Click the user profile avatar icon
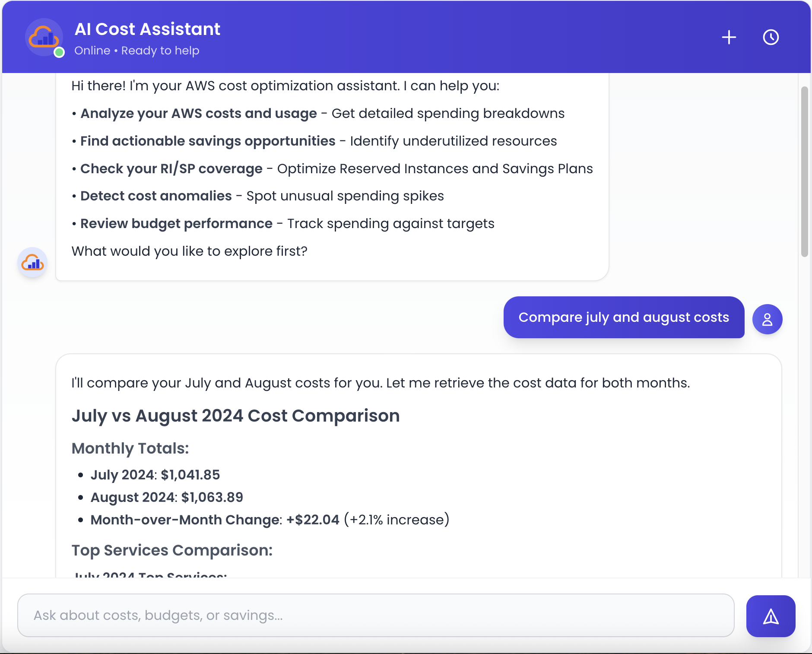 767,319
